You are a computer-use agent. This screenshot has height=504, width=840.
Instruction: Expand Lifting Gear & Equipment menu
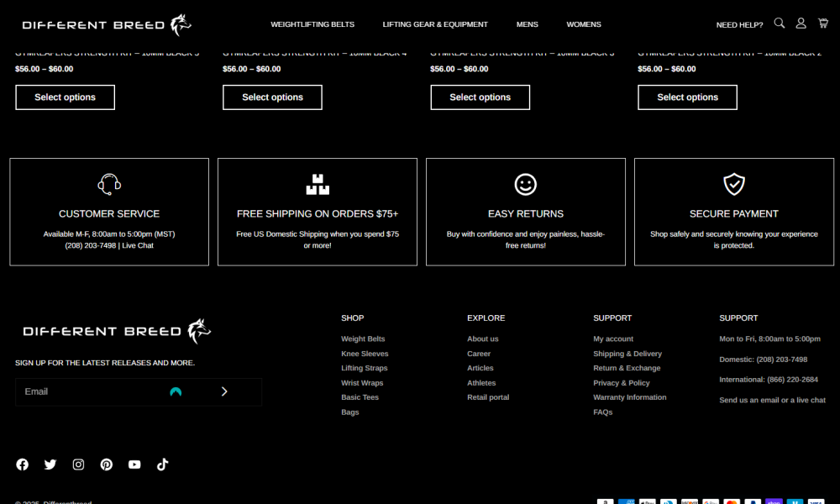435,24
